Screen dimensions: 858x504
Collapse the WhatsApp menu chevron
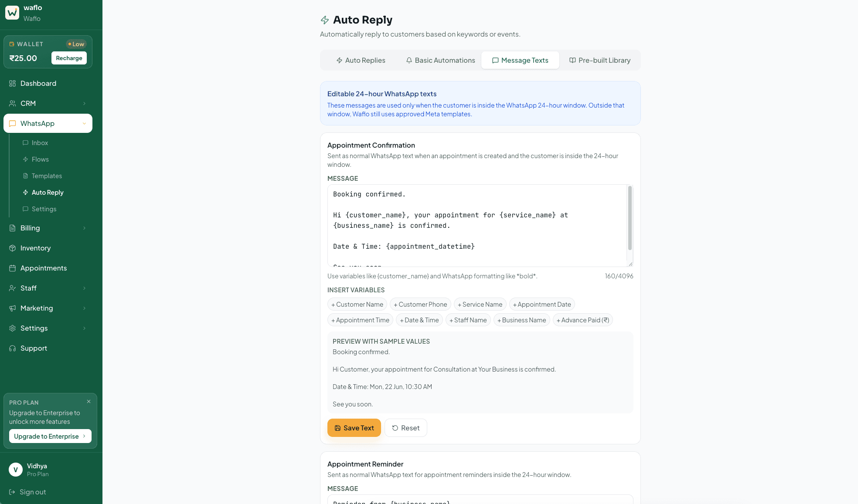(84, 123)
